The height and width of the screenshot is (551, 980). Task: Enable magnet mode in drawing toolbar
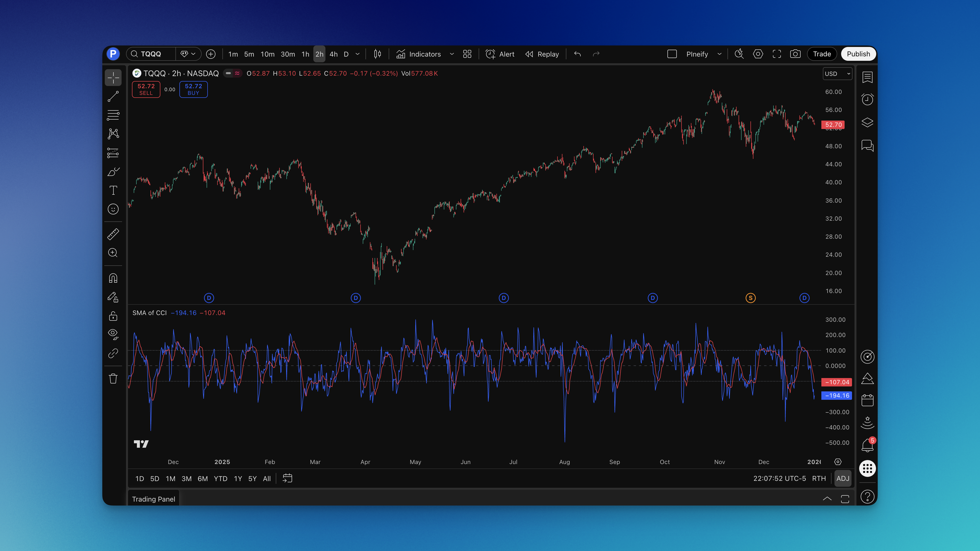113,278
